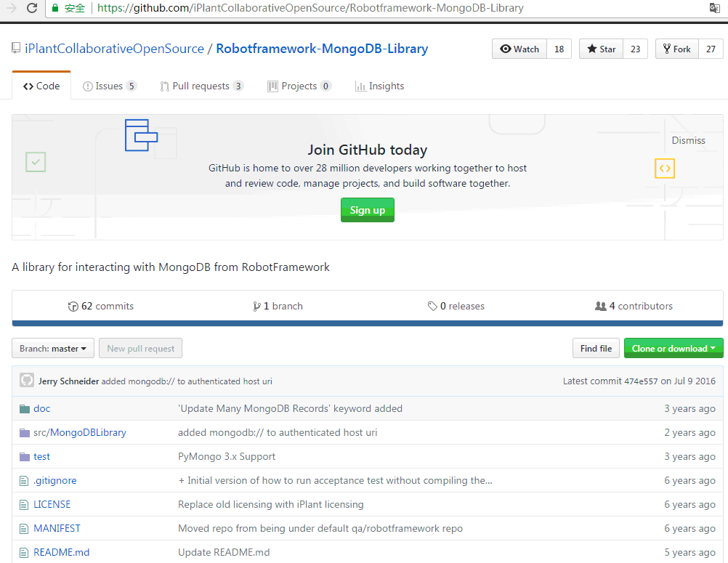Click the MANIFEST file icon
This screenshot has width=728, height=563.
24,529
